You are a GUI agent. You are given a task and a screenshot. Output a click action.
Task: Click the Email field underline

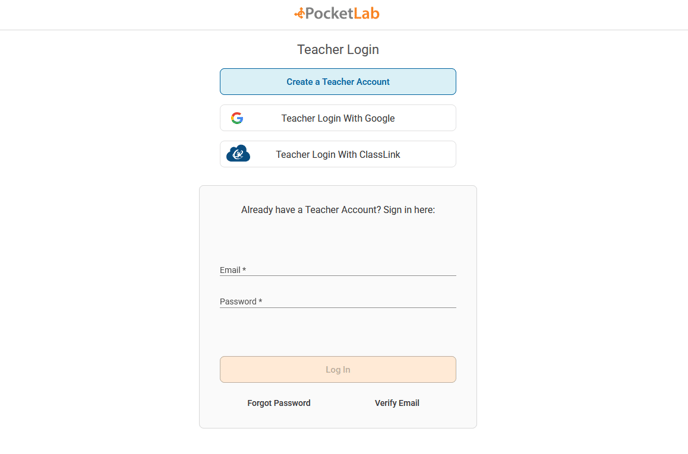(x=338, y=276)
